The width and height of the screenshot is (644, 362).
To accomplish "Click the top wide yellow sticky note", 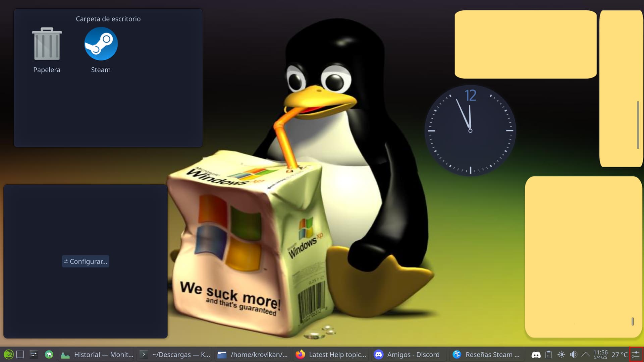I will [x=526, y=44].
